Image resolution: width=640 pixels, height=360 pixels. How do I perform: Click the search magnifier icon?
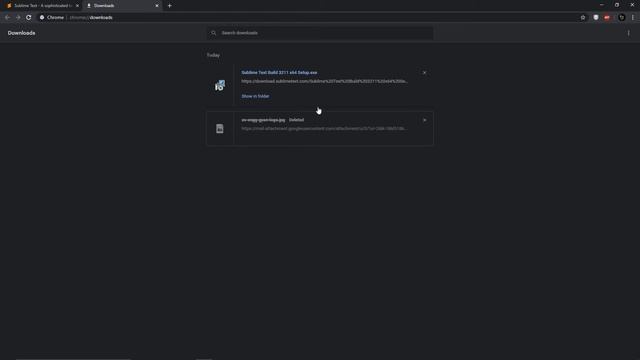pyautogui.click(x=213, y=33)
